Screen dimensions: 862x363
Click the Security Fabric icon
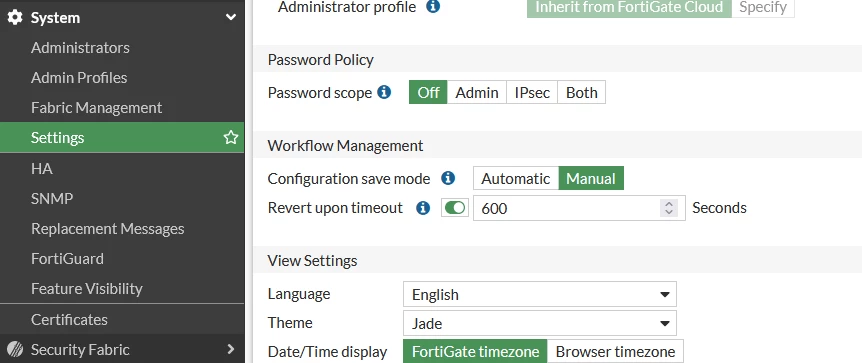click(15, 349)
